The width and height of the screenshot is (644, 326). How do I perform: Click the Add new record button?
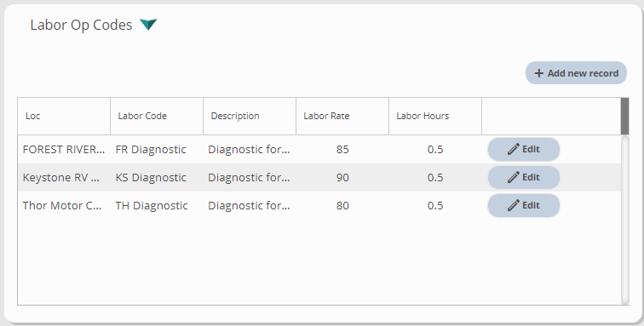click(x=576, y=73)
